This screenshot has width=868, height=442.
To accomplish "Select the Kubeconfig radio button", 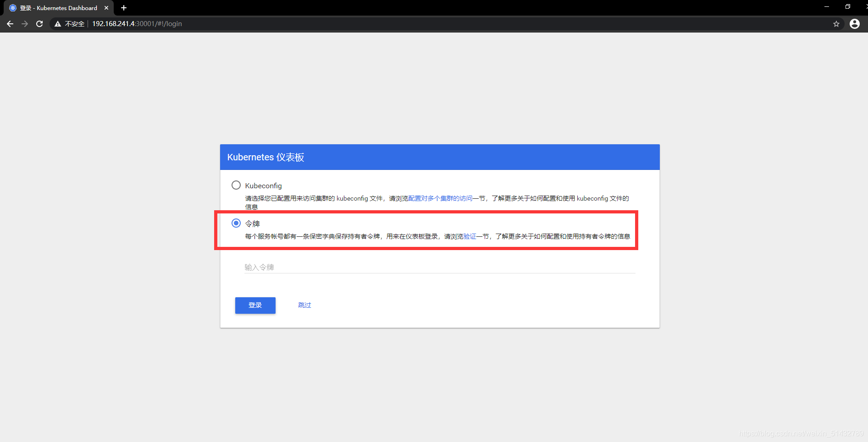I will pos(236,185).
